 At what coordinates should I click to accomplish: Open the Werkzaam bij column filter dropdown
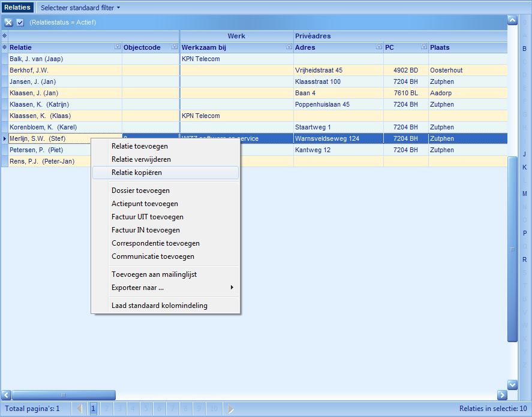(288, 47)
